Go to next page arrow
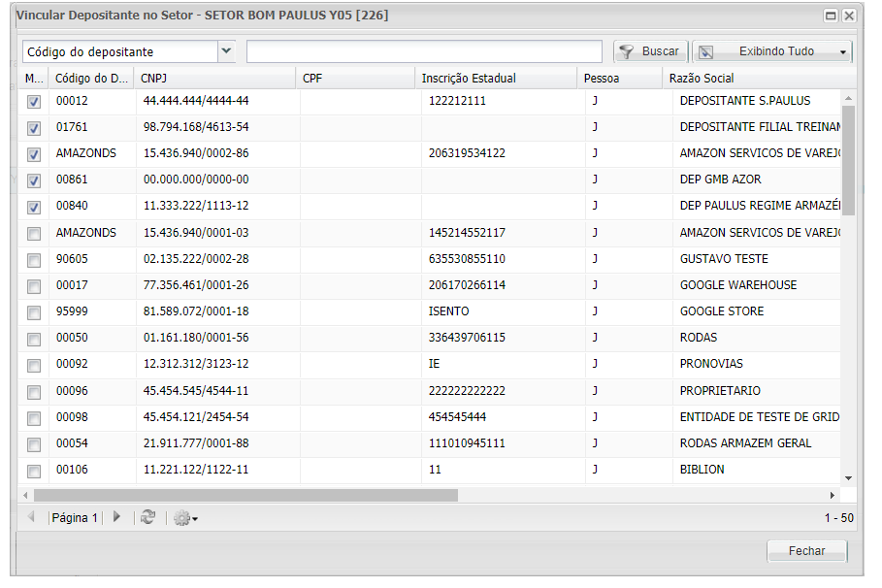 coord(116,516)
